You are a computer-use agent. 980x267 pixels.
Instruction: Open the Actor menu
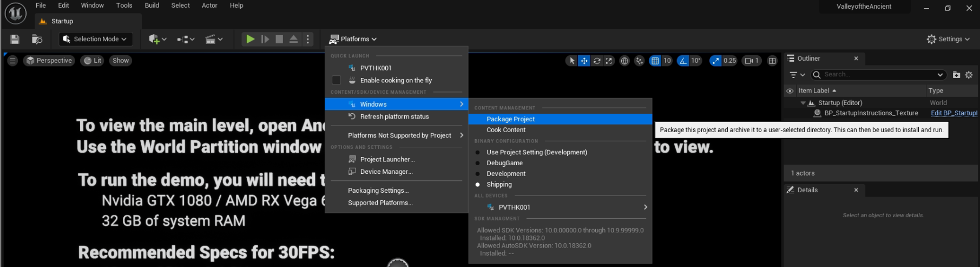[x=209, y=5]
